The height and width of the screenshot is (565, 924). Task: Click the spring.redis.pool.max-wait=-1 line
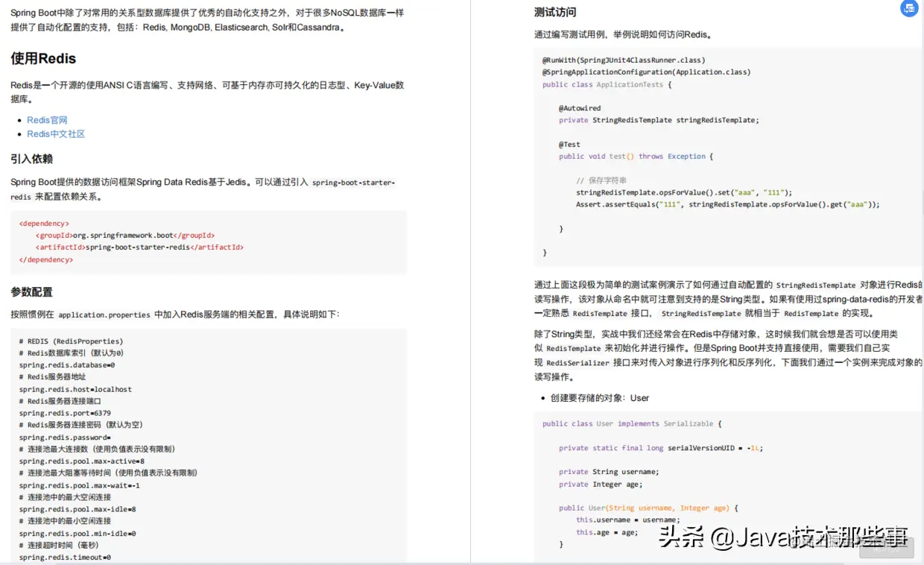click(x=80, y=485)
